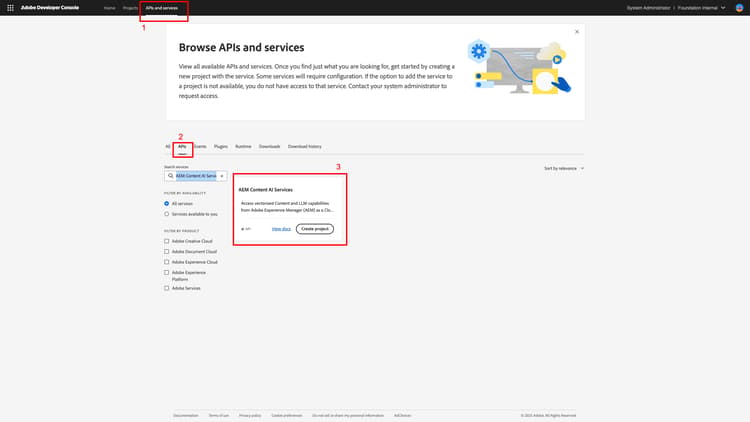Screen dimensions: 750x422
Task: Click the Adobe Developer Console logo text
Action: click(50, 8)
